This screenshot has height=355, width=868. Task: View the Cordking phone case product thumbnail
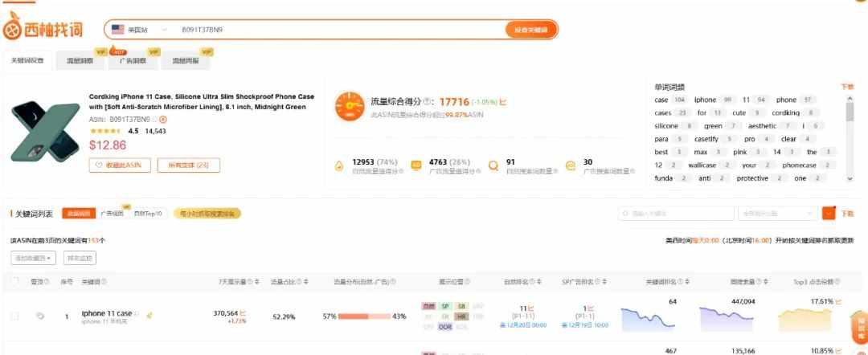[45, 133]
